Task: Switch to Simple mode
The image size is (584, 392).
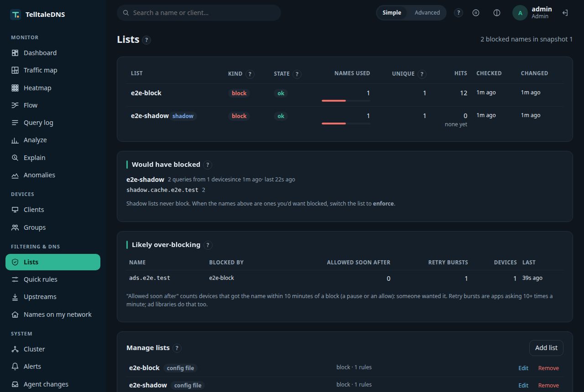Action: click(x=392, y=13)
